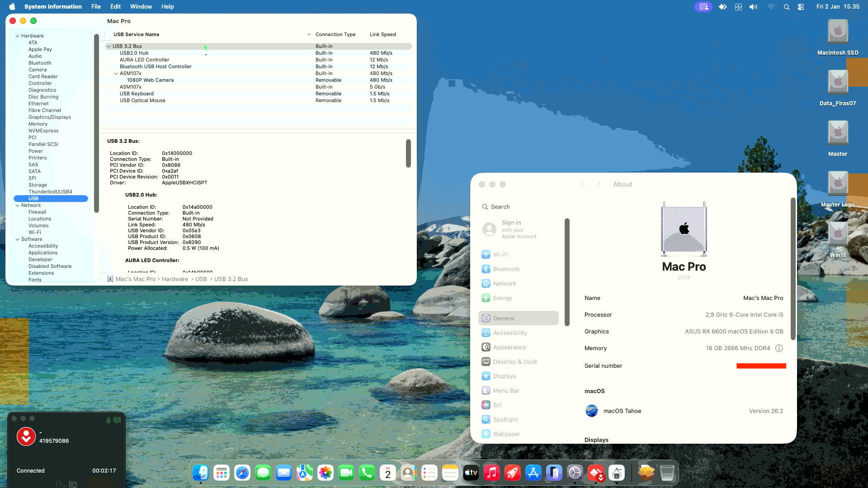
Task: Collapse the Software section in the sidebar
Action: [x=18, y=239]
